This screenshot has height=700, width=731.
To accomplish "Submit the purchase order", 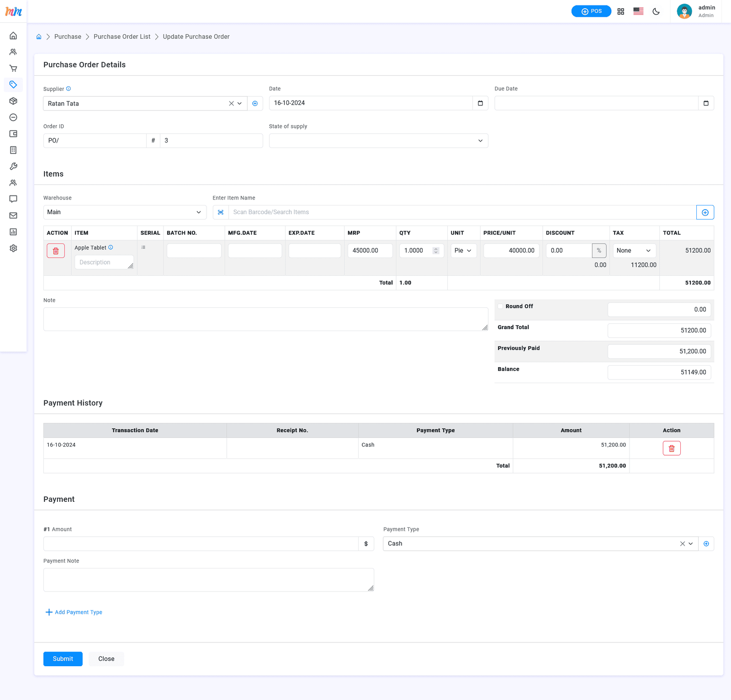I will (x=63, y=659).
